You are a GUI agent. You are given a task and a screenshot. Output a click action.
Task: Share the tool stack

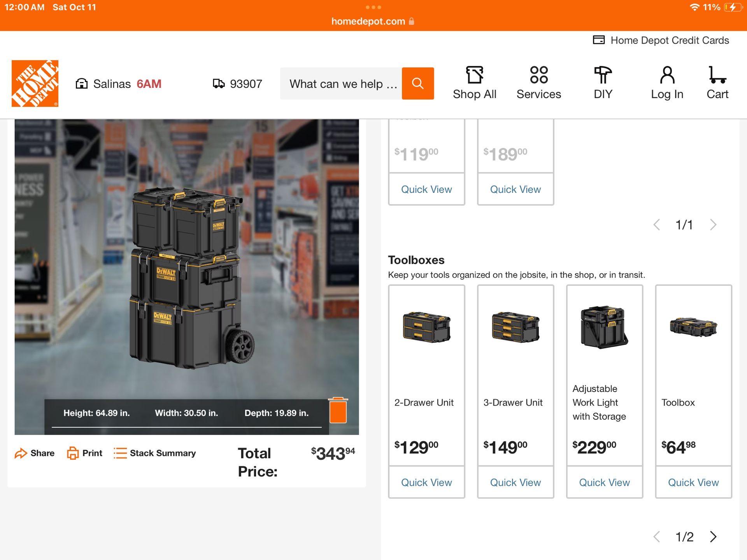[x=35, y=453]
